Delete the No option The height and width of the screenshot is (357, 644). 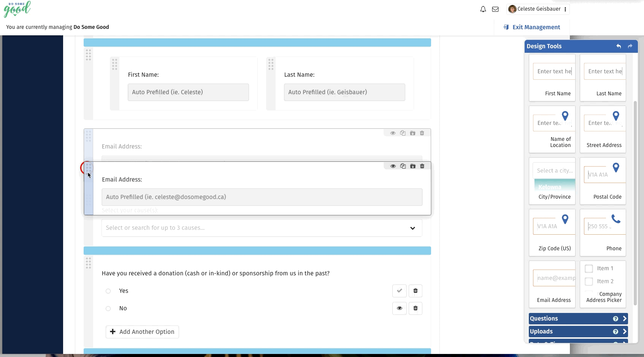point(416,308)
